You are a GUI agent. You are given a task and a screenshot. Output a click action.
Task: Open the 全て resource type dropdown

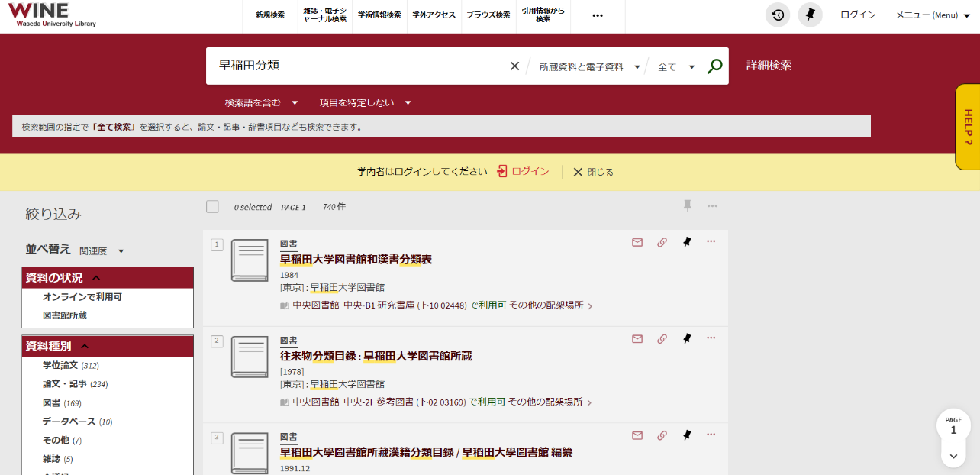(676, 66)
